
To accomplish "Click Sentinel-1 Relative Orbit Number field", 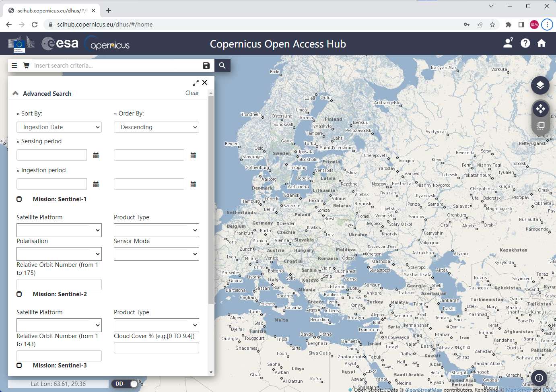I will click(59, 285).
